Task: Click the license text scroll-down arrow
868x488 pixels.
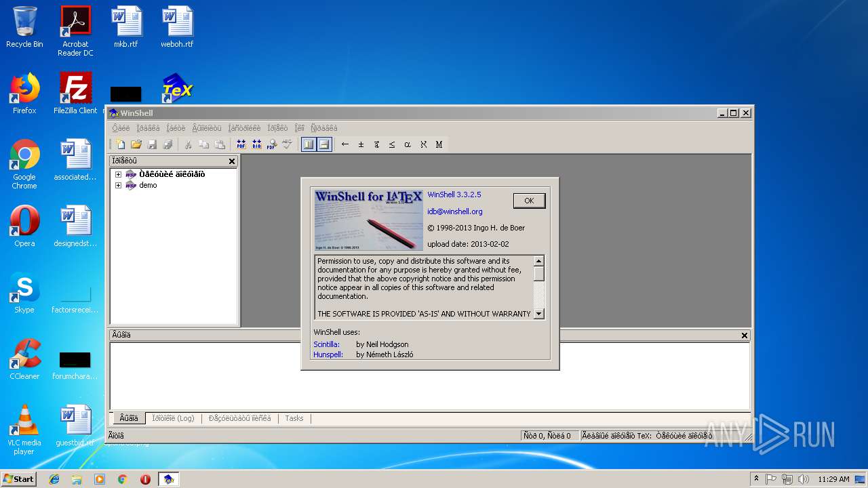Action: coord(539,314)
